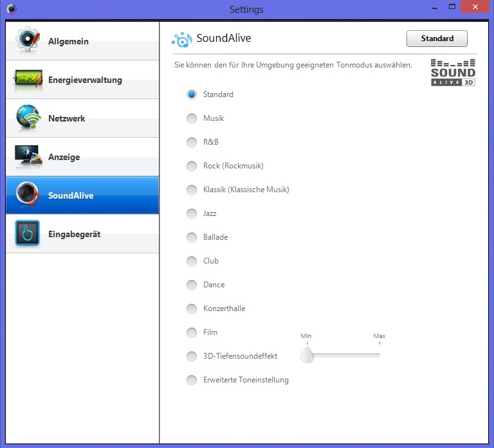Select the Film sound mode
The height and width of the screenshot is (448, 494).
click(x=192, y=332)
